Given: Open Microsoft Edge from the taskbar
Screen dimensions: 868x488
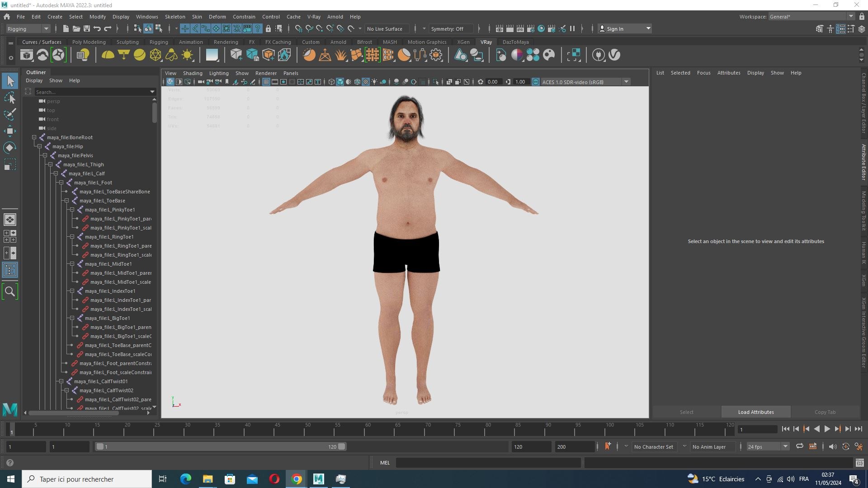Looking at the screenshot, I should [x=185, y=479].
